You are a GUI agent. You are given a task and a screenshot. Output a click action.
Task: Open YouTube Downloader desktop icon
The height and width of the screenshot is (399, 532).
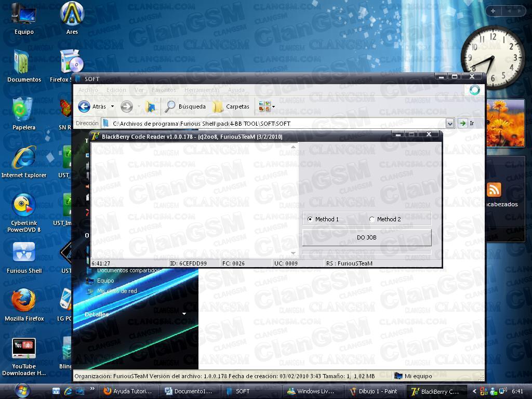point(24,356)
